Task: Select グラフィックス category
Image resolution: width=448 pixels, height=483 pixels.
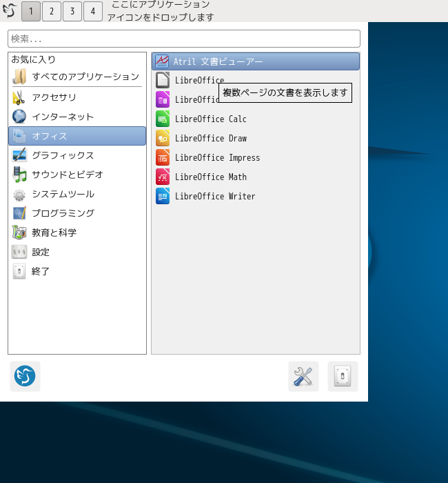Action: [x=77, y=155]
